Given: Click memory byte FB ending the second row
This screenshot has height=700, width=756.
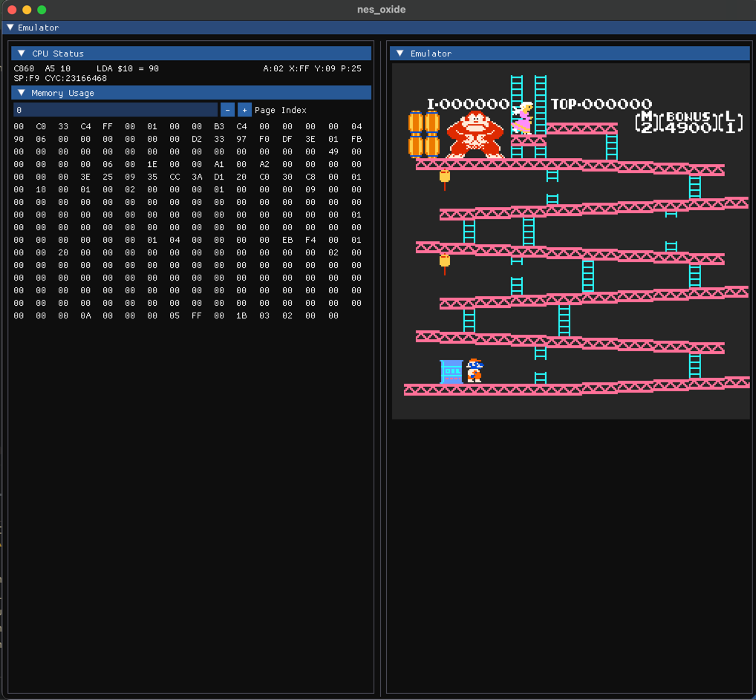Looking at the screenshot, I should coord(356,139).
